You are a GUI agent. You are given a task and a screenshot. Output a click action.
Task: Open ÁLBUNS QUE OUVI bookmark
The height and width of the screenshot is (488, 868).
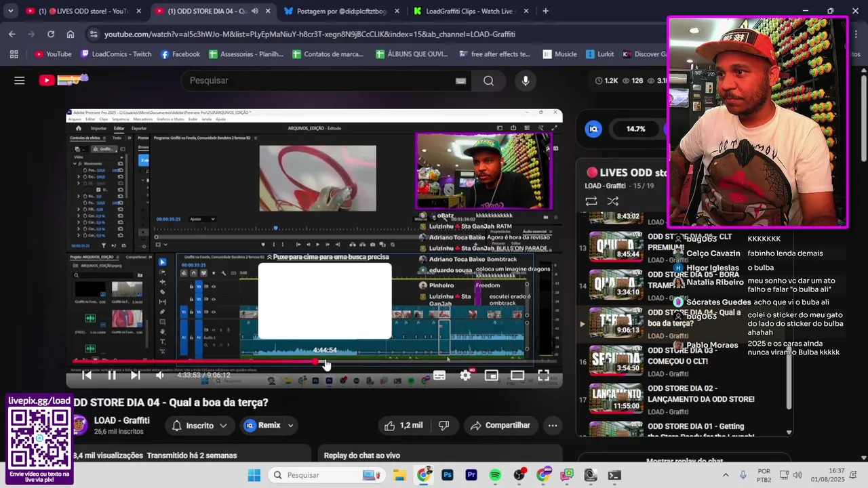click(412, 54)
